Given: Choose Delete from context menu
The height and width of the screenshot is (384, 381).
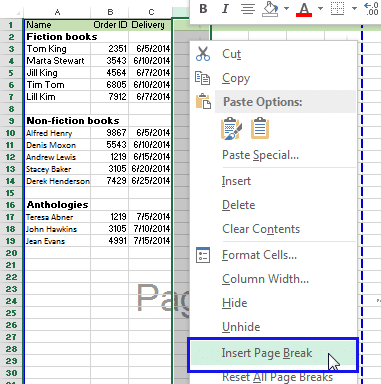Looking at the screenshot, I should [x=239, y=205].
